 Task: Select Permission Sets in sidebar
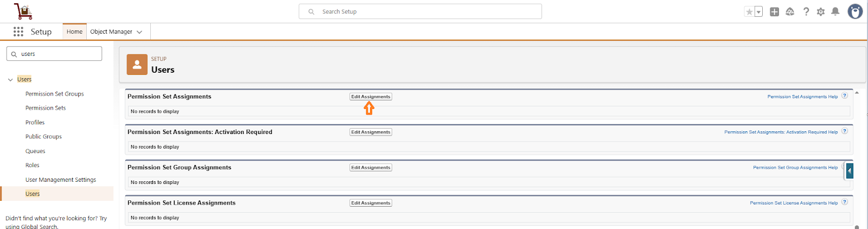[x=46, y=108]
